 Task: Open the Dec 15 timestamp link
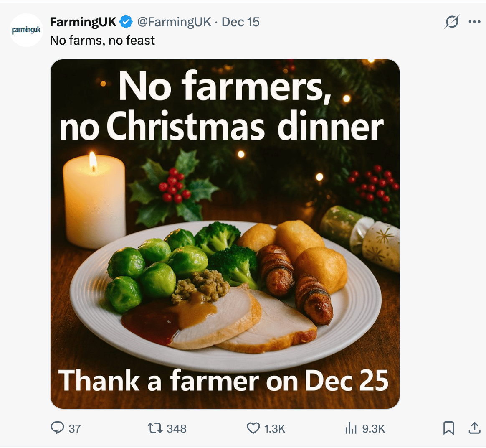click(240, 22)
